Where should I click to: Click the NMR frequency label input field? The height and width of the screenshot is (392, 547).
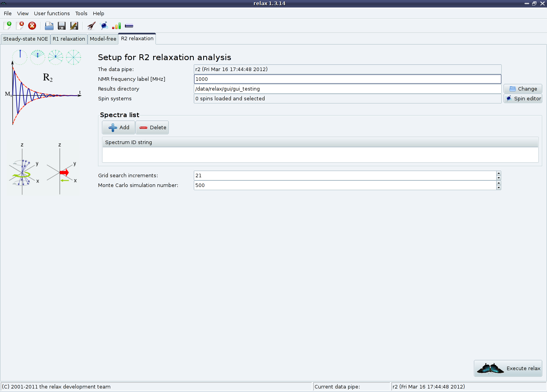347,79
